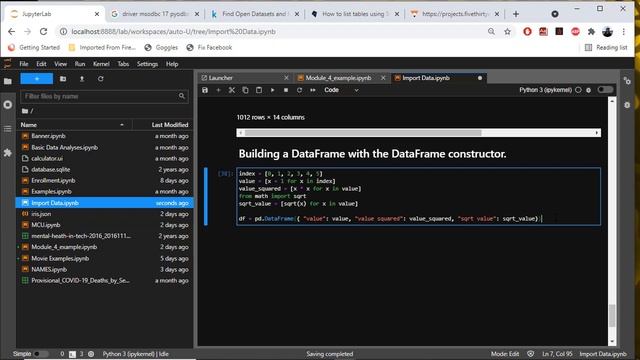This screenshot has width=640, height=360.
Task: Close the Launcher tab
Action: click(286, 78)
